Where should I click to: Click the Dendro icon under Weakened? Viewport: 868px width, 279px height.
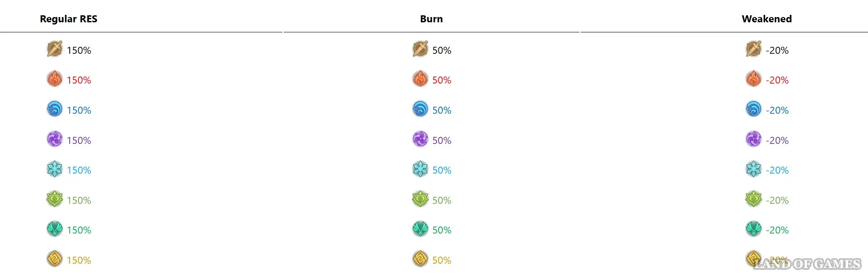pyautogui.click(x=753, y=199)
